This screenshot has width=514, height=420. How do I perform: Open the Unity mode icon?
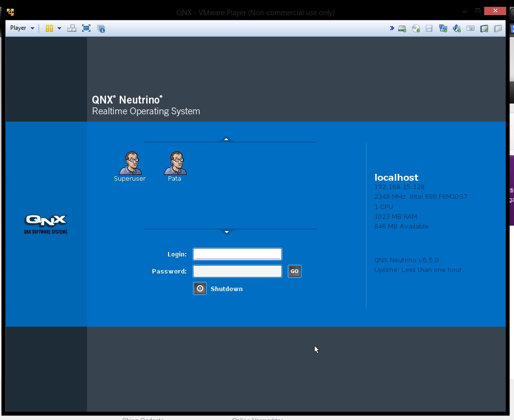tap(101, 29)
